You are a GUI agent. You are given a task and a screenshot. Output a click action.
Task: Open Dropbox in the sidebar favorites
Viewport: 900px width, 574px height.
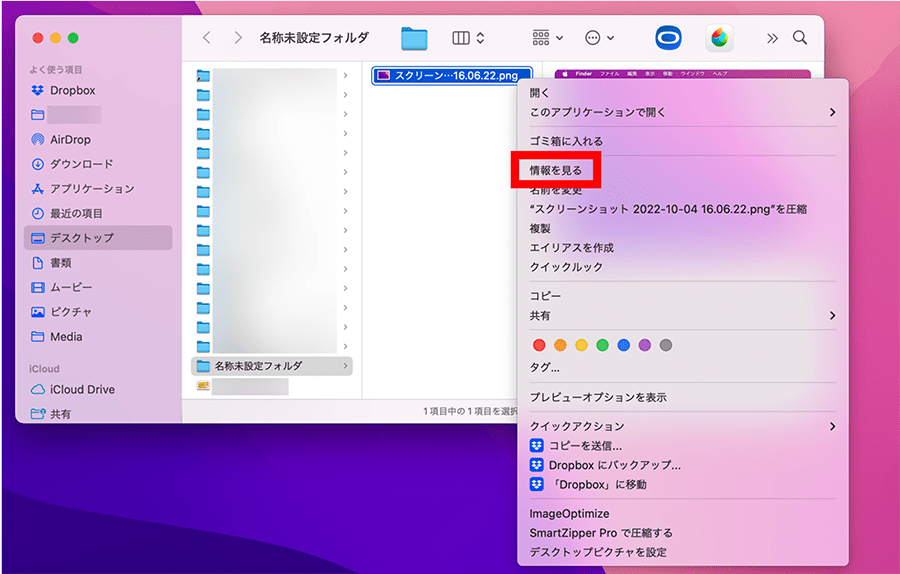point(72,90)
